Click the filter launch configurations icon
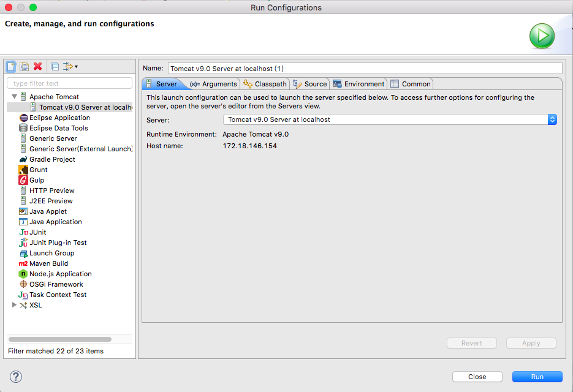 coord(67,66)
